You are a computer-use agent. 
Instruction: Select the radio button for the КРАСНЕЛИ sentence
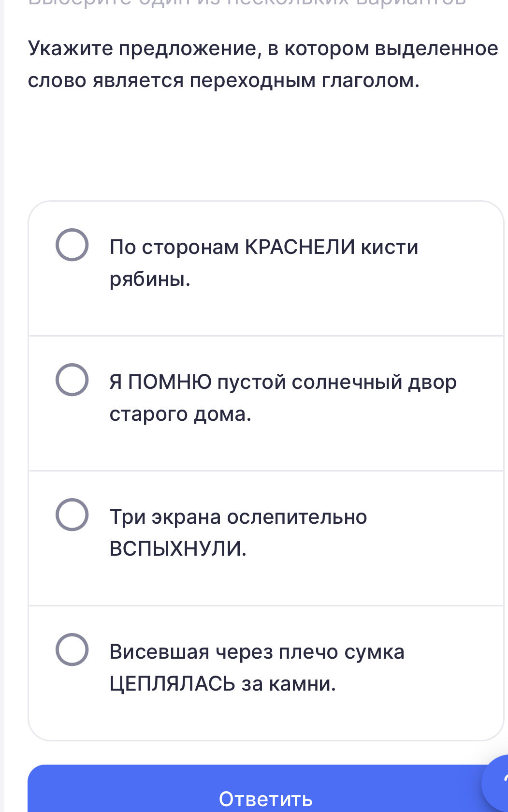72,245
